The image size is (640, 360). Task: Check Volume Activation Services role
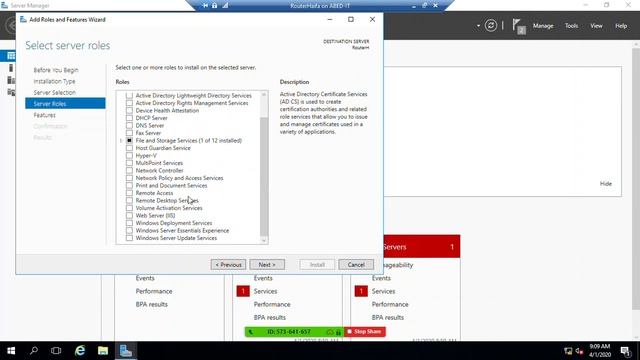[x=129, y=208]
